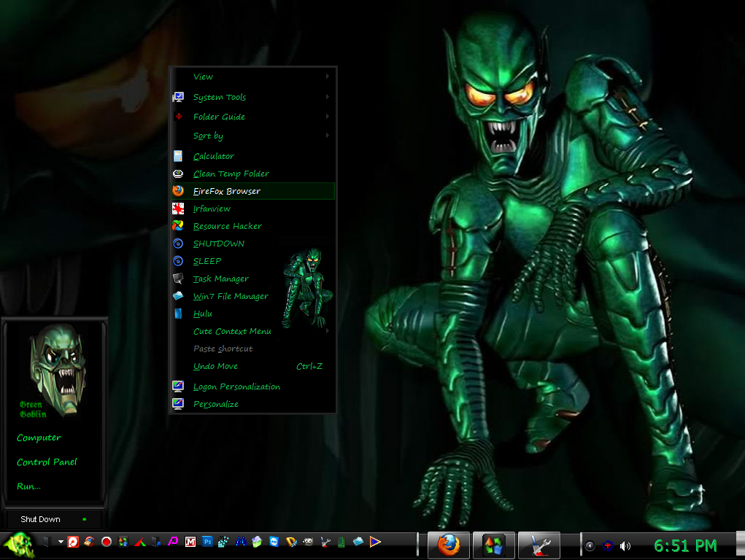
Task: Switch to brush-and-wrench taskbar button
Action: point(539,545)
